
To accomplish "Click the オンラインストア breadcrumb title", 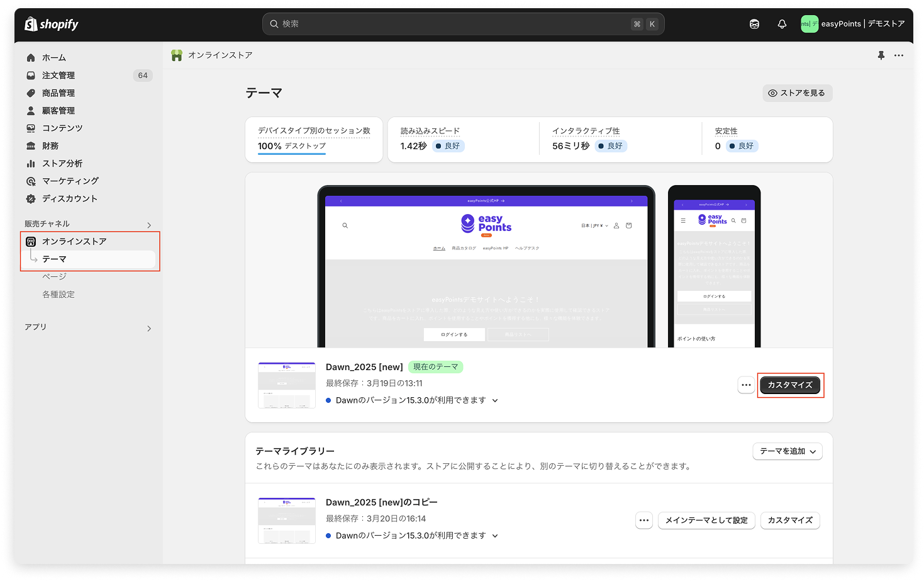I will tap(220, 55).
